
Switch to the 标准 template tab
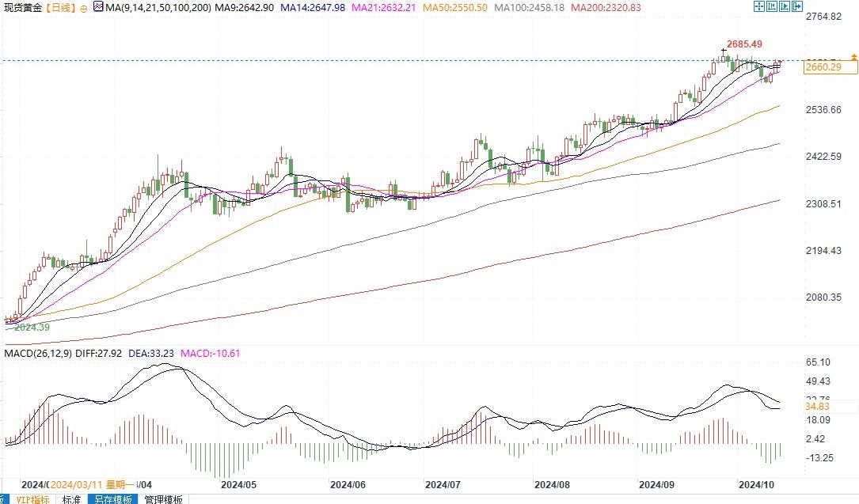(71, 498)
